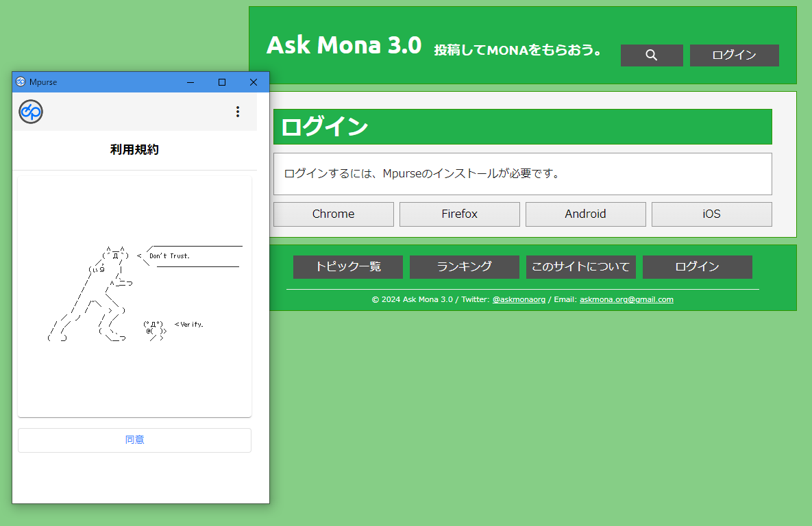Click the 投稿してMONAをもらおう。 tagline
812x526 pixels.
pos(517,50)
